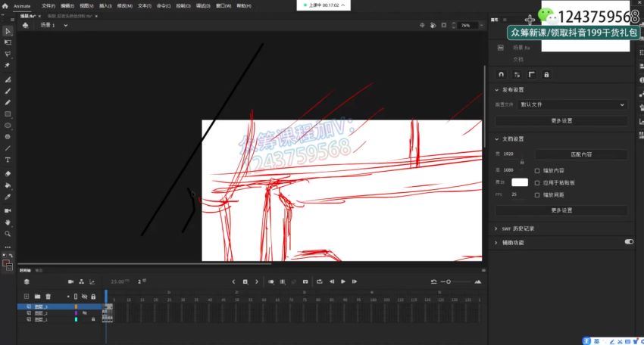Viewport: 644px width, 345px height.
Task: Play the timeline animation
Action: point(343,281)
